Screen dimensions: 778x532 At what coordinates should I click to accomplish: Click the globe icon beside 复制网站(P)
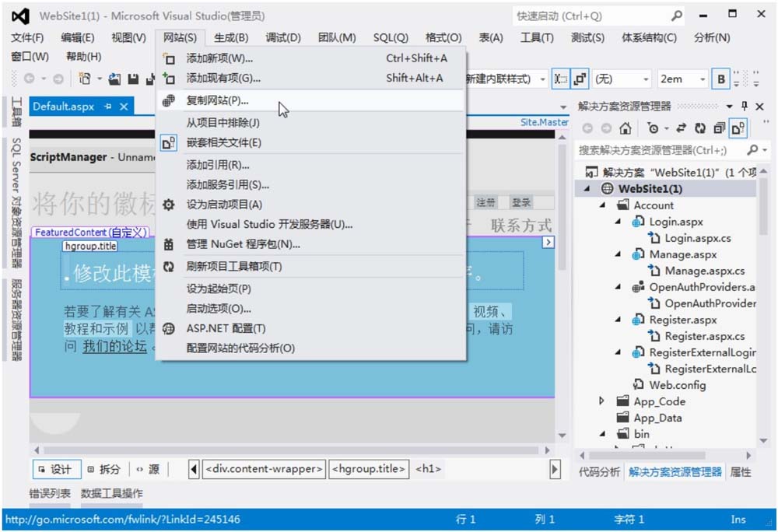pos(169,100)
